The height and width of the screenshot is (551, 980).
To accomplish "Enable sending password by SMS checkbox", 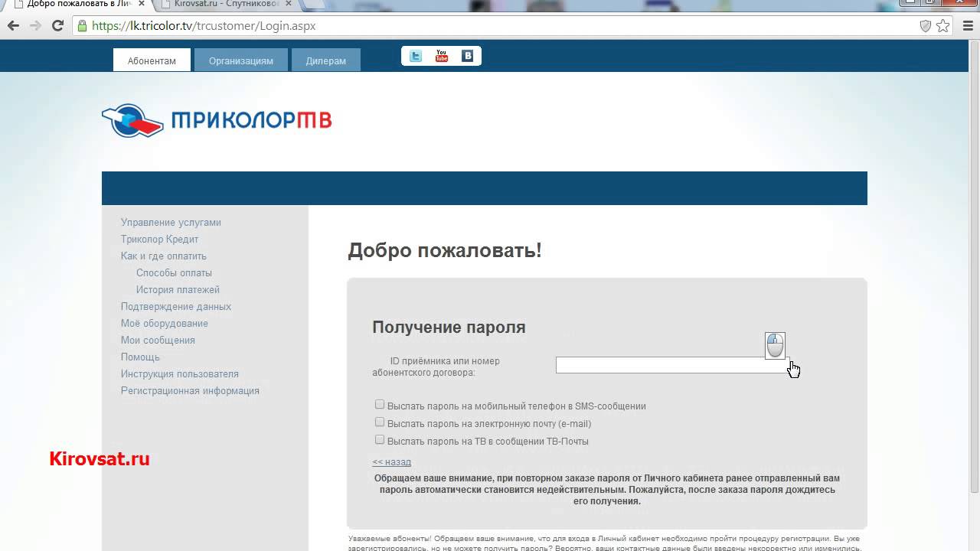I will tap(380, 405).
